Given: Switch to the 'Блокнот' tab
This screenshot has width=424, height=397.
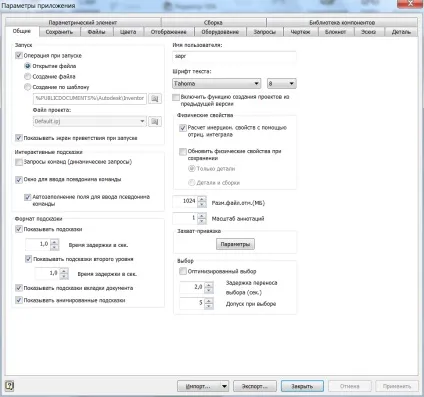Looking at the screenshot, I should click(x=335, y=32).
